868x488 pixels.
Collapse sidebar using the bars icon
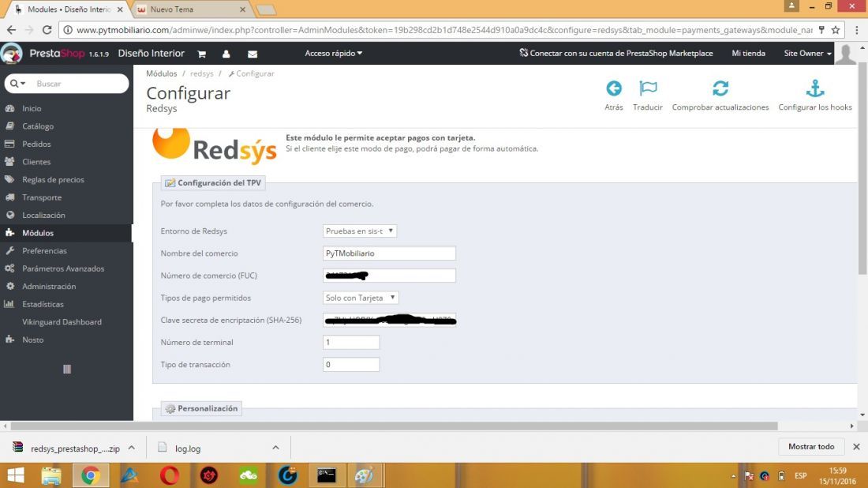67,370
